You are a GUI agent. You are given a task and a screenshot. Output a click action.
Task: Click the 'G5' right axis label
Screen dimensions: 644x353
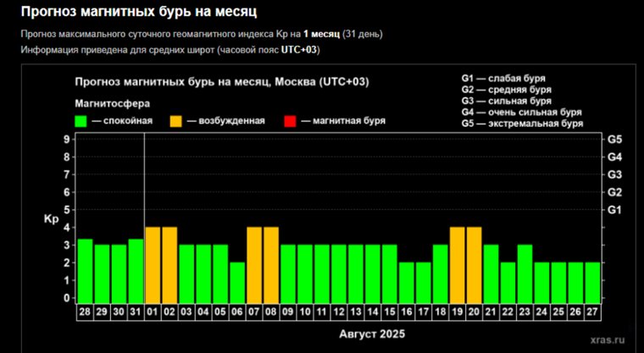pos(614,140)
